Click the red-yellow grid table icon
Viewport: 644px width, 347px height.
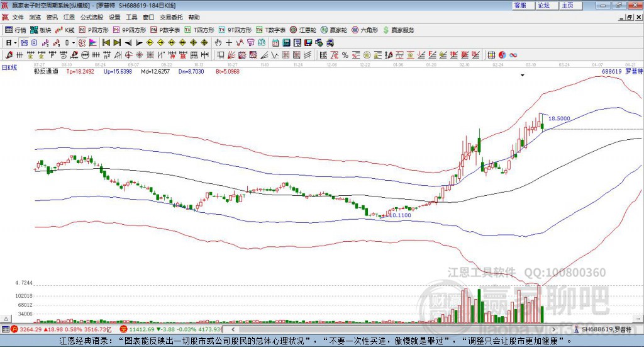pos(491,55)
